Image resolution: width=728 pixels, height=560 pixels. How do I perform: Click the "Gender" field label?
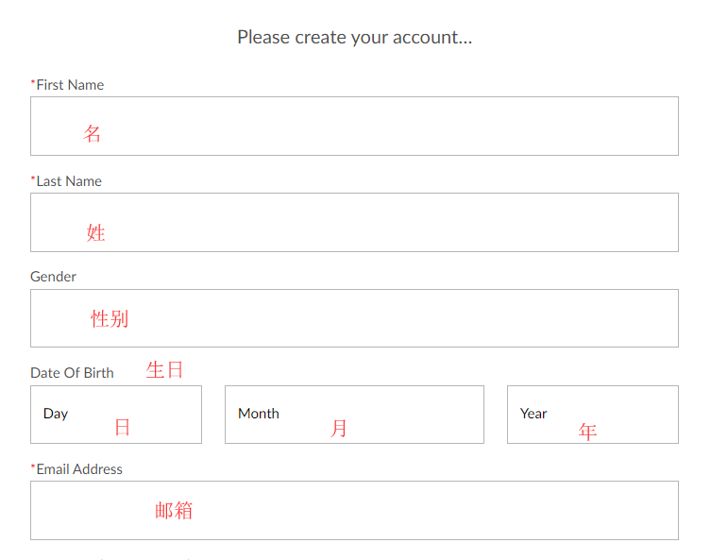tap(53, 277)
